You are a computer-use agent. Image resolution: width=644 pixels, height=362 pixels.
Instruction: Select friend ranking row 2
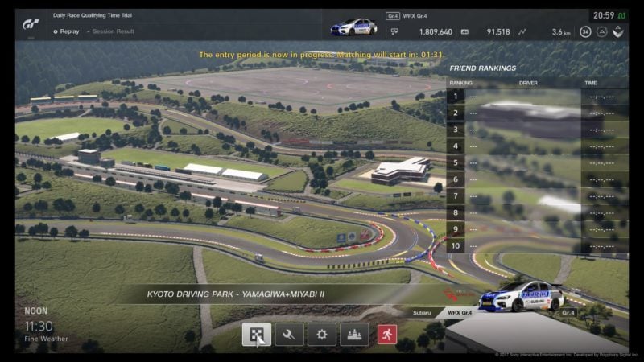pos(537,113)
